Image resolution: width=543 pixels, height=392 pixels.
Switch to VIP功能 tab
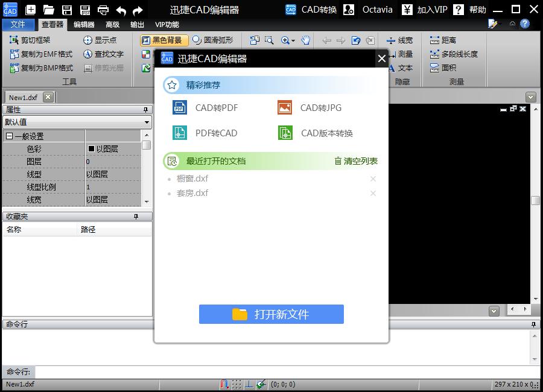click(x=167, y=25)
